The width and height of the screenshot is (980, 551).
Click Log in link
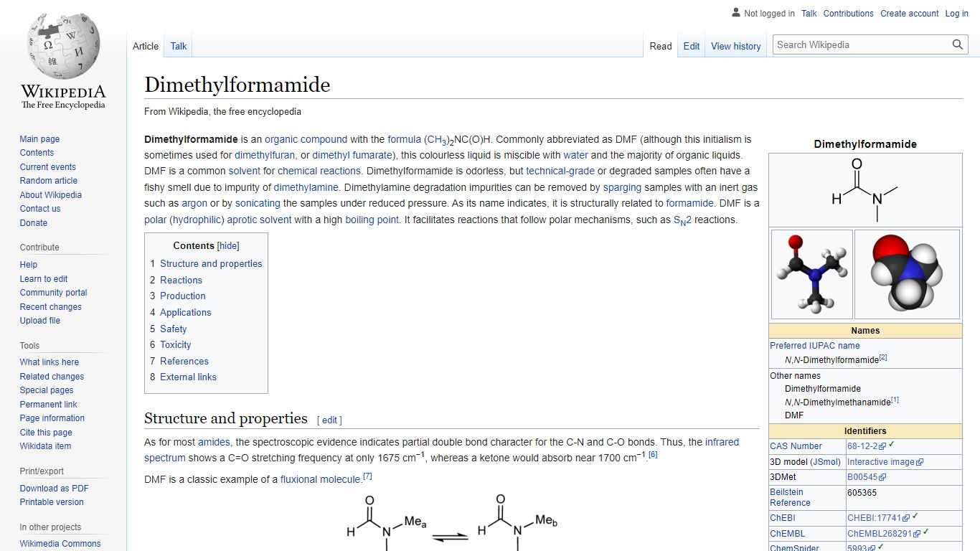957,14
